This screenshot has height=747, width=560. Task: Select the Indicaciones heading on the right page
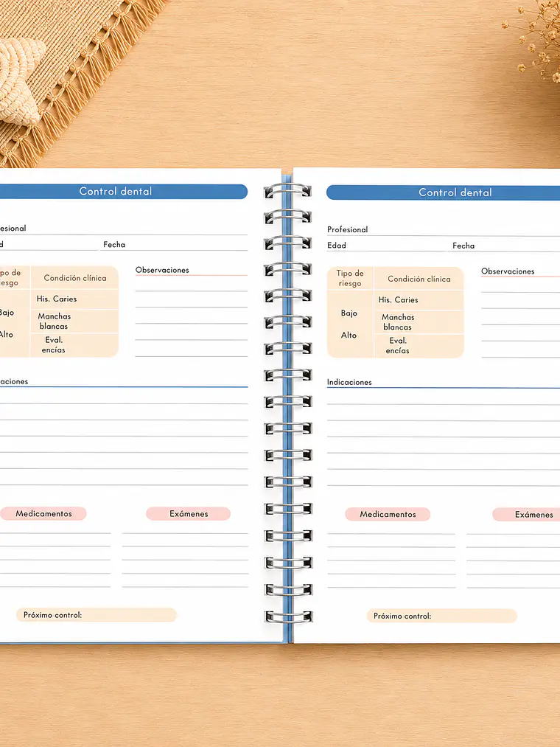pyautogui.click(x=349, y=383)
